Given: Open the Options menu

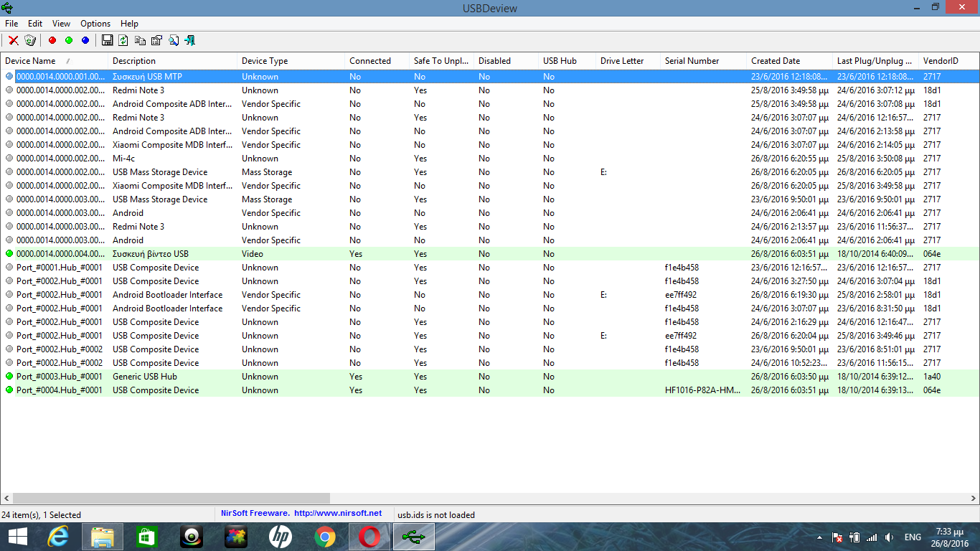Looking at the screenshot, I should [95, 24].
